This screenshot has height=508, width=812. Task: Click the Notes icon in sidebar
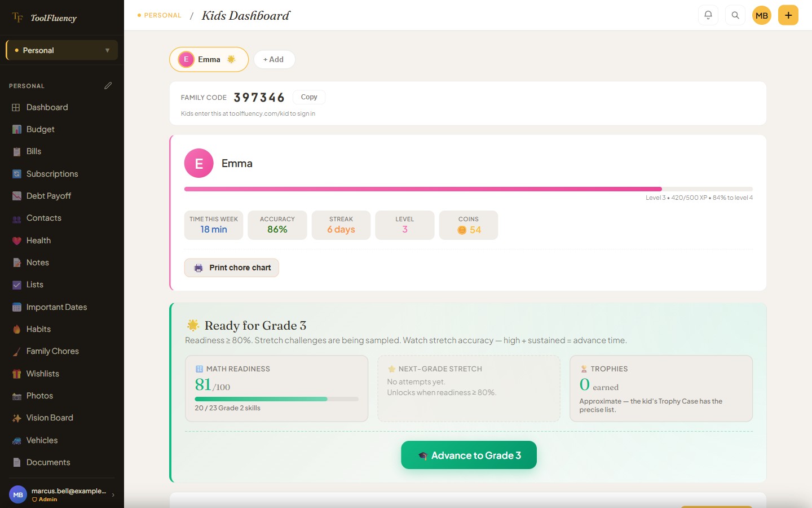tap(16, 262)
